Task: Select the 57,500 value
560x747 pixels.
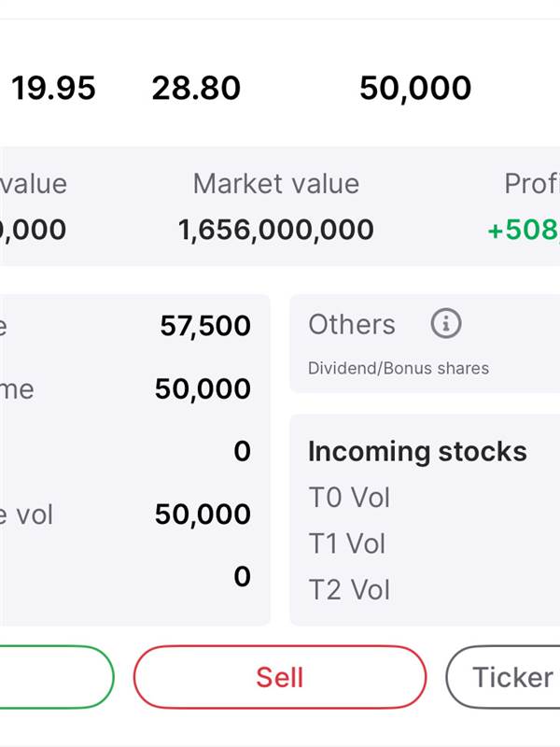Action: point(205,326)
